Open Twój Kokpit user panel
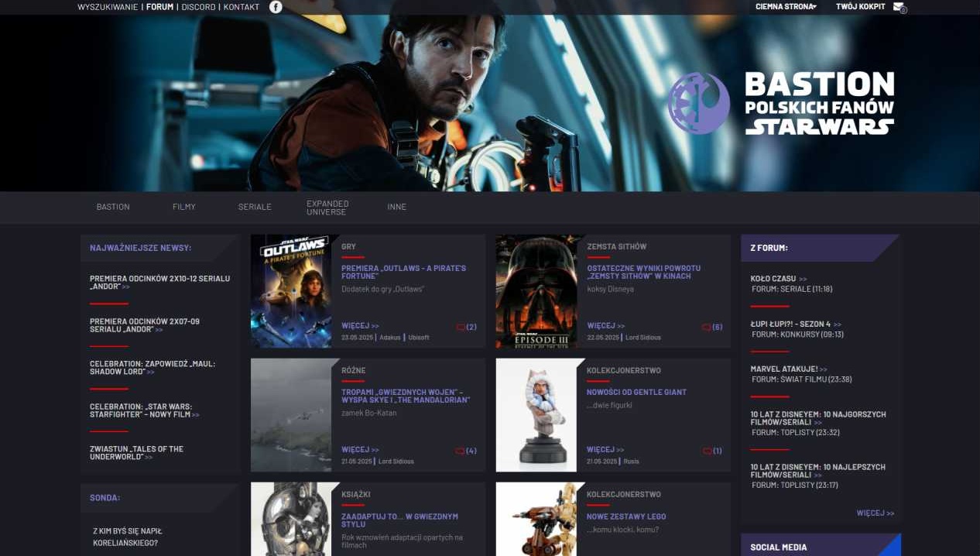This screenshot has height=556, width=980. click(x=861, y=7)
